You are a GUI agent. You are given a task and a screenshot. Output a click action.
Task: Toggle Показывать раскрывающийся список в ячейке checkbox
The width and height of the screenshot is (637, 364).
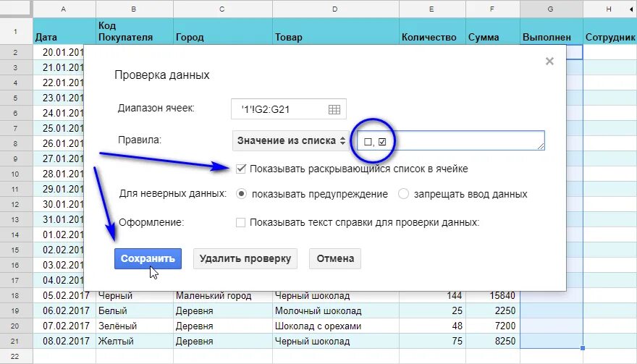[x=241, y=169]
